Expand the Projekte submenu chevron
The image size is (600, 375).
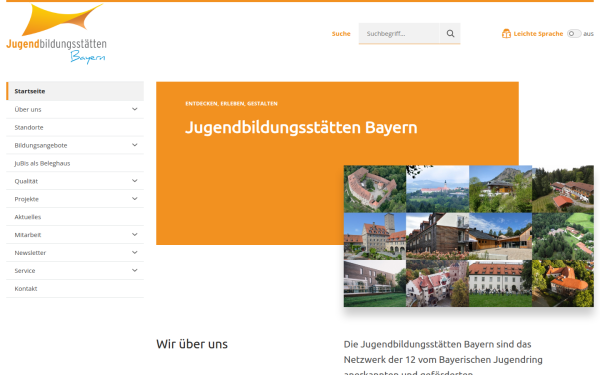[135, 199]
